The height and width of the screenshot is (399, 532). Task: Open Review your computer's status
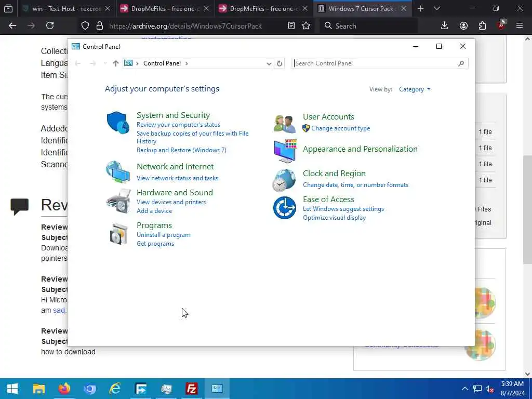tap(179, 125)
